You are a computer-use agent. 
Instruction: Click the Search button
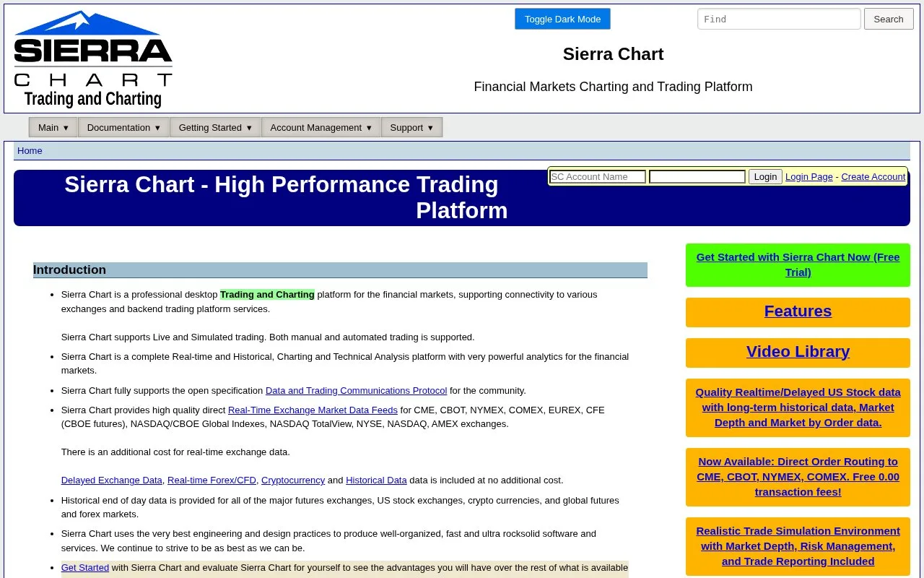[x=888, y=19]
